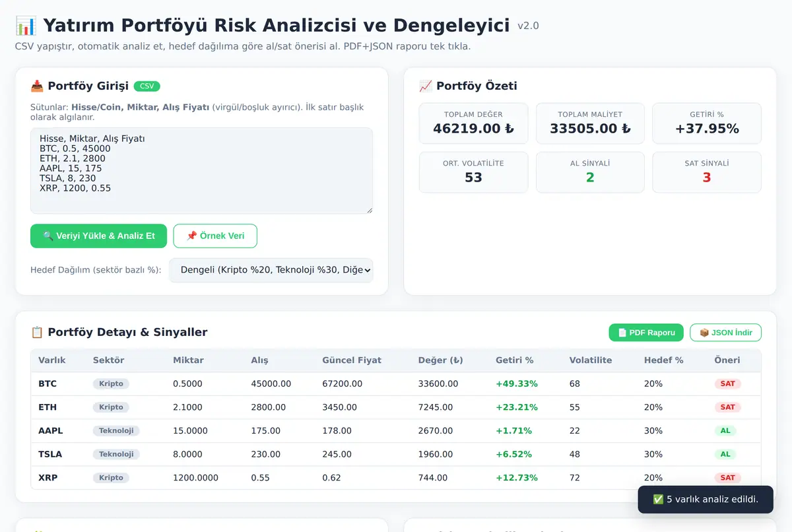
Task: Click the JSON İndir button
Action: click(x=725, y=333)
